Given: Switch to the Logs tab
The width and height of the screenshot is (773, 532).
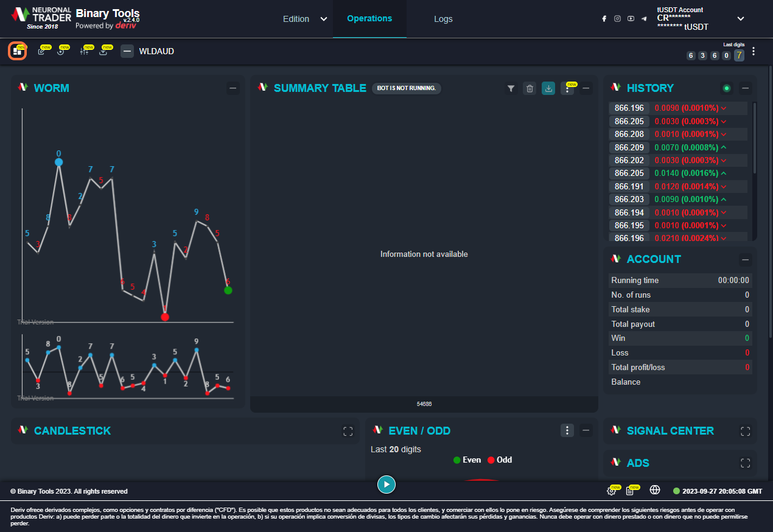Looking at the screenshot, I should click(443, 19).
